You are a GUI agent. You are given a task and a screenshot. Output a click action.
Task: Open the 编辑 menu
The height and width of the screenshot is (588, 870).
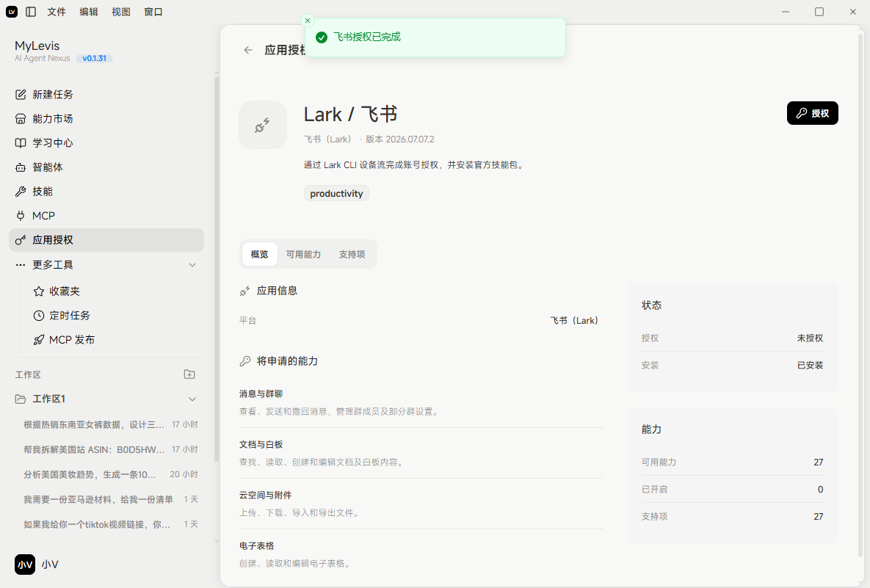pos(89,12)
